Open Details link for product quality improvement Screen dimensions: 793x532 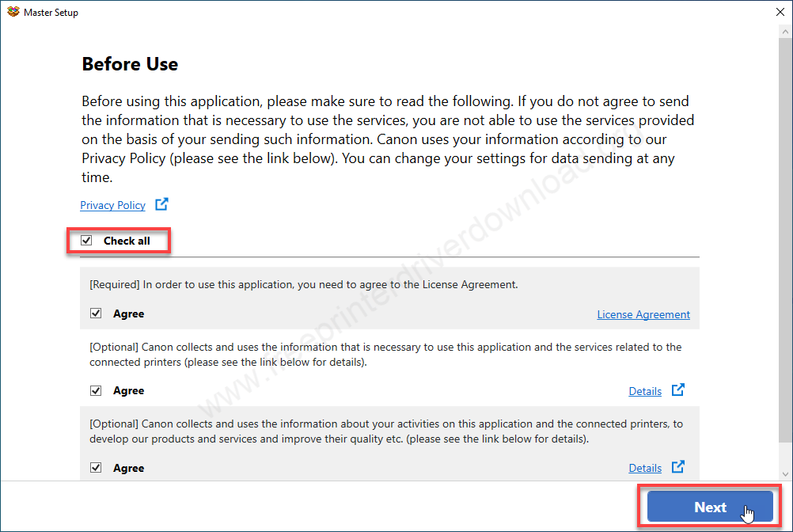pyautogui.click(x=645, y=469)
